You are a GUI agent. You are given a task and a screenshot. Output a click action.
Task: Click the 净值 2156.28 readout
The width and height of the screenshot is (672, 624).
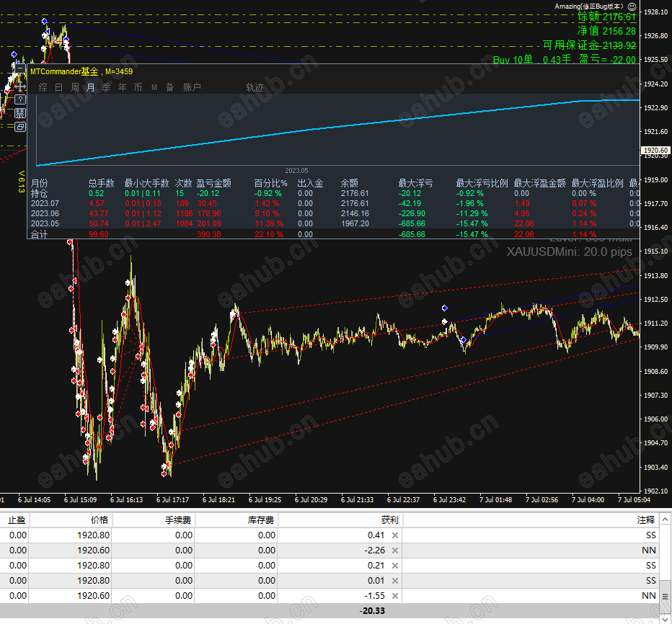click(606, 31)
